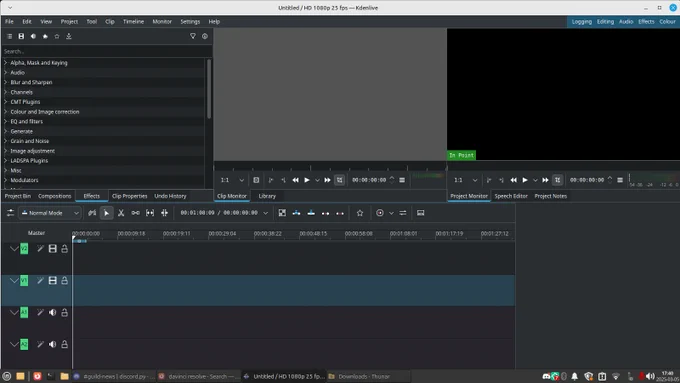Rewind in the Clip Monitor

tap(295, 180)
